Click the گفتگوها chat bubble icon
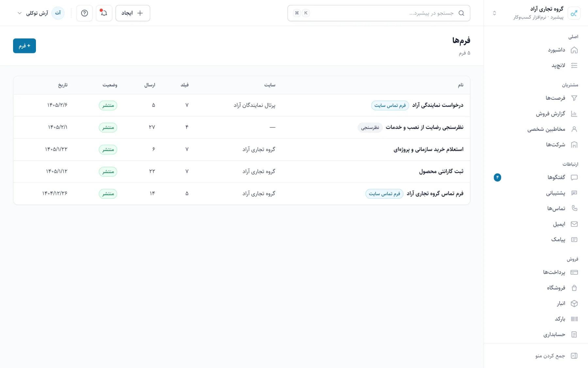This screenshot has height=368, width=588. 574,177
